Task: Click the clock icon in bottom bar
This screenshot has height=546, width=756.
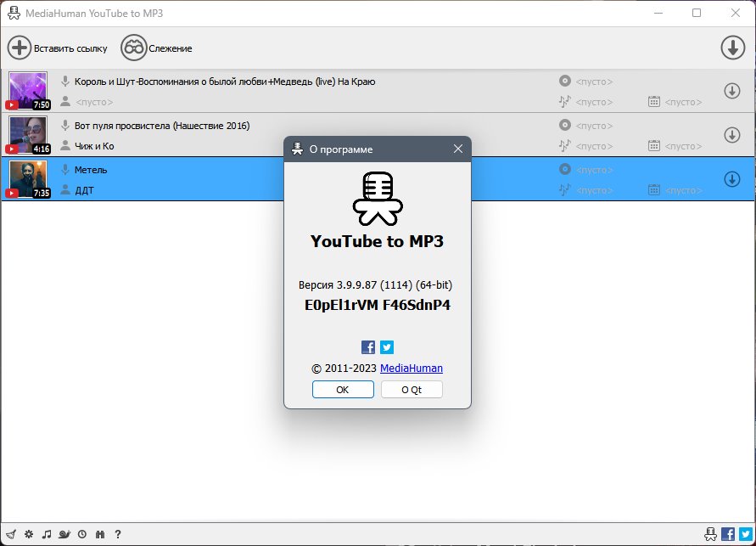Action: coord(82,534)
